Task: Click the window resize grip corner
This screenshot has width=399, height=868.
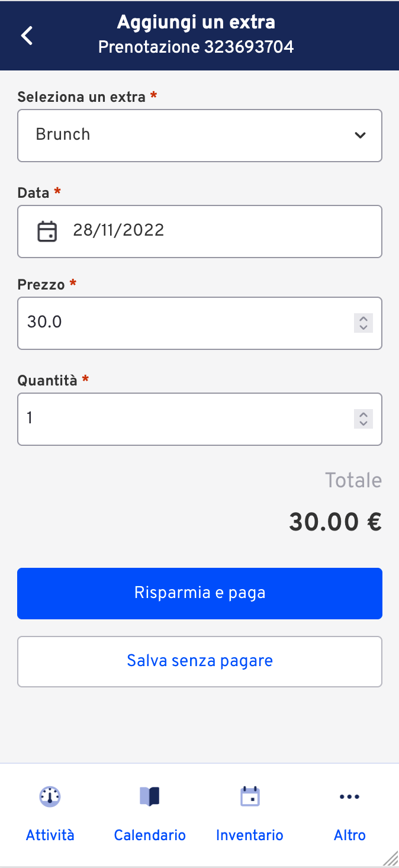Action: [391, 859]
